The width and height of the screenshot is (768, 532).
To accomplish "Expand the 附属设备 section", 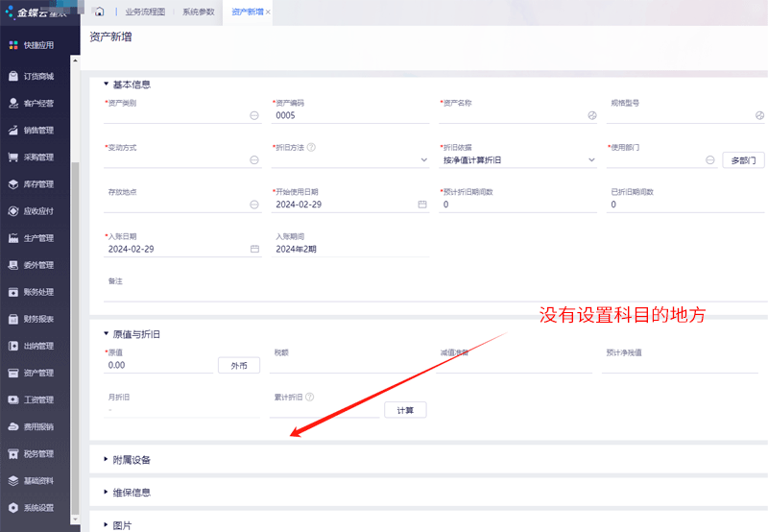I will point(106,460).
